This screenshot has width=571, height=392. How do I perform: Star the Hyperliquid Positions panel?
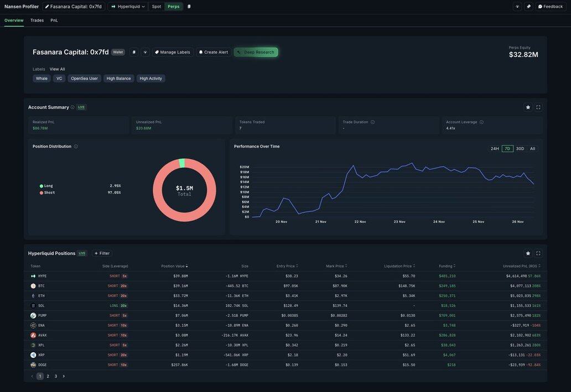coord(528,253)
